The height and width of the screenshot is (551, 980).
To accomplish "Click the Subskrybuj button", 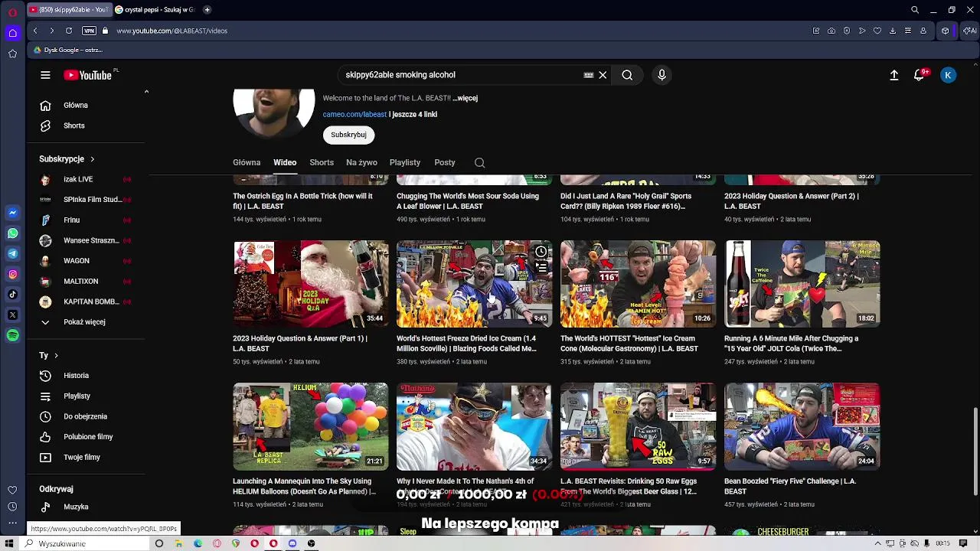I will (x=348, y=135).
